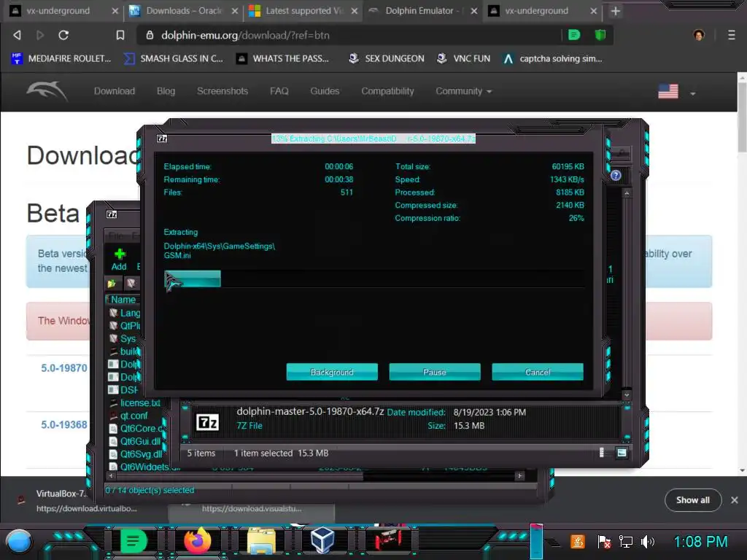Viewport: 747px width, 560px height.
Task: Open a new browser tab
Action: coord(616,11)
